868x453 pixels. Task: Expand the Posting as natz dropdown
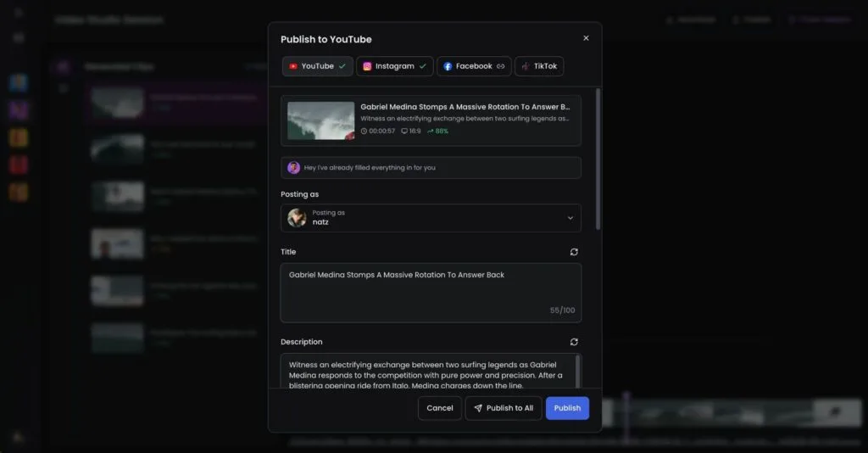pos(431,218)
